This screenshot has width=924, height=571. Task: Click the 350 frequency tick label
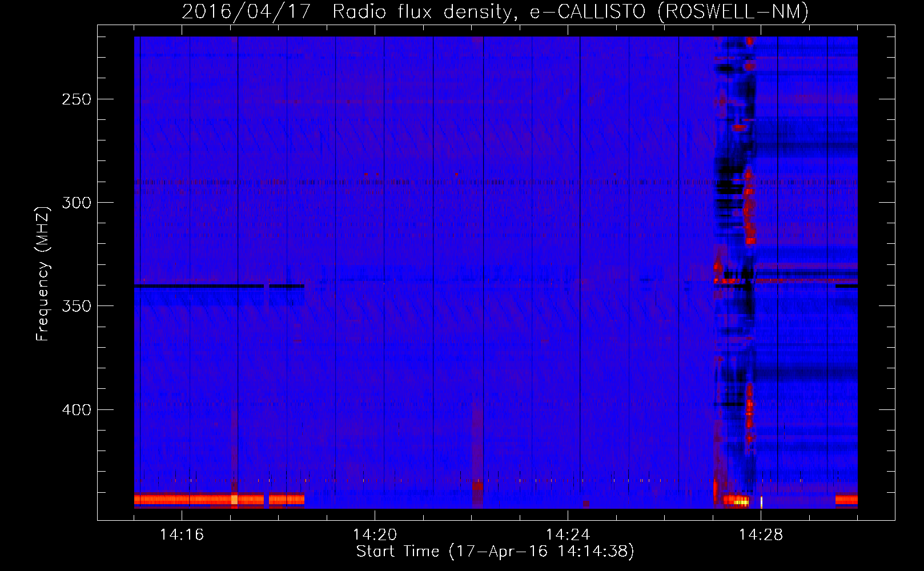[x=77, y=306]
